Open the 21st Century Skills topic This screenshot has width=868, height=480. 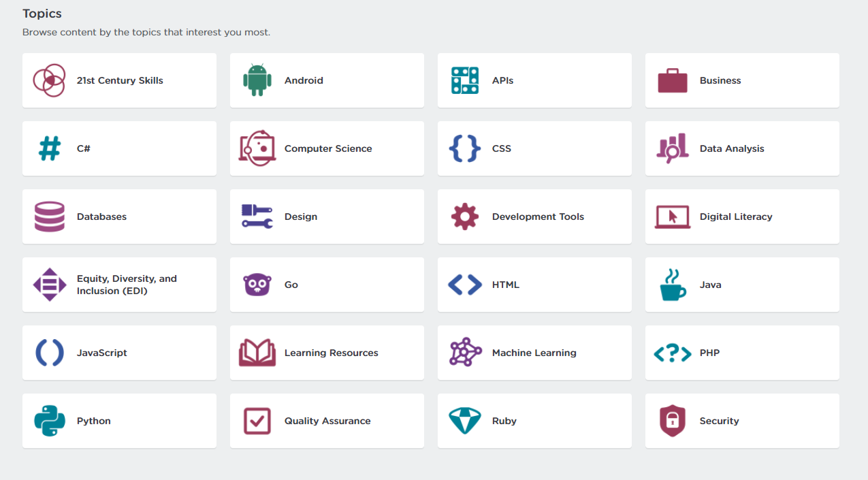coord(120,80)
